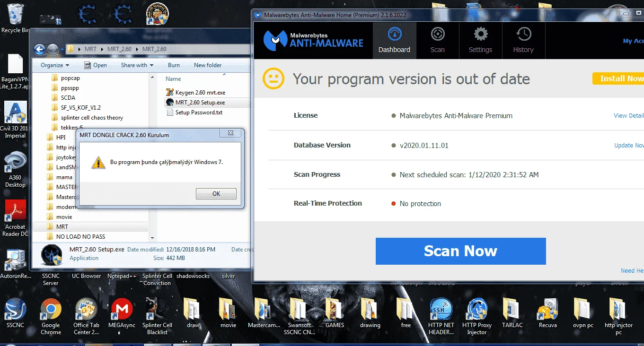
Task: Open Splinter Cell Blacklist shortcut
Action: pyautogui.click(x=157, y=317)
